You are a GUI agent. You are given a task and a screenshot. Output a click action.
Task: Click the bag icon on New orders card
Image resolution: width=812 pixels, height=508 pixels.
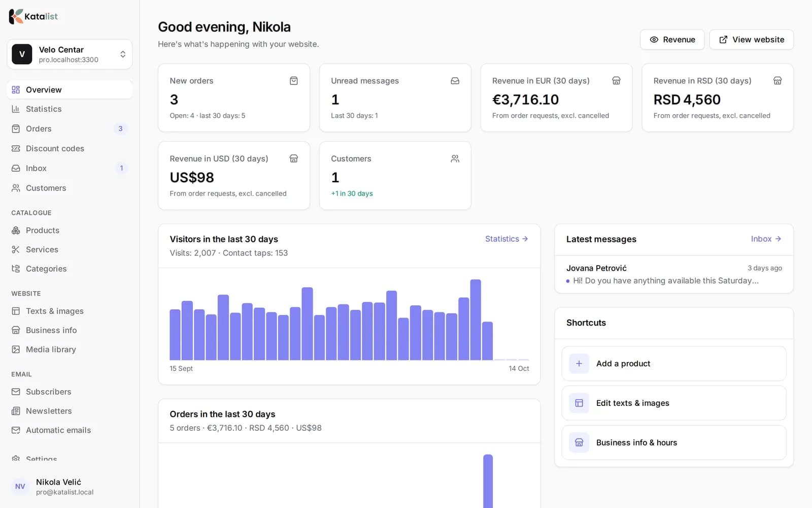294,81
